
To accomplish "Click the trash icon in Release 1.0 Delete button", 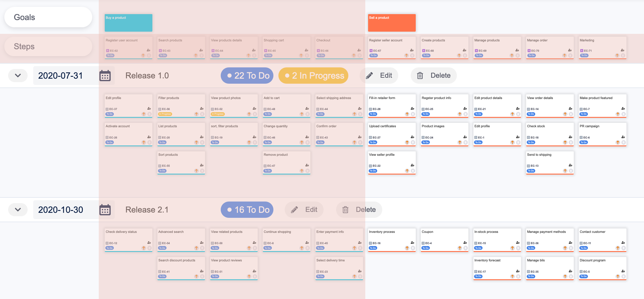I will (420, 75).
